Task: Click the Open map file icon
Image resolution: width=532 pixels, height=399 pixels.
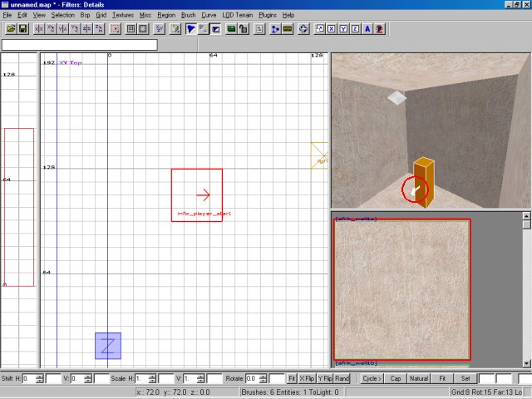Action: (11, 29)
